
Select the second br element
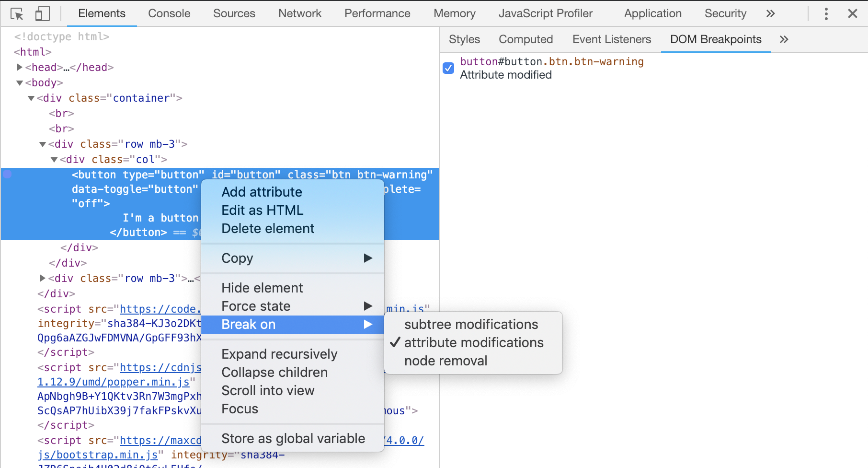[x=61, y=129]
